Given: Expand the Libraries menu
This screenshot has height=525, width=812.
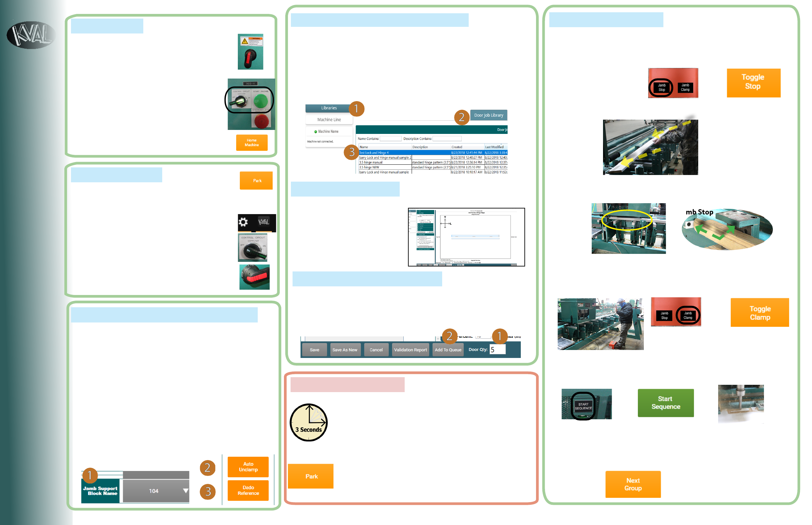Looking at the screenshot, I should 329,108.
